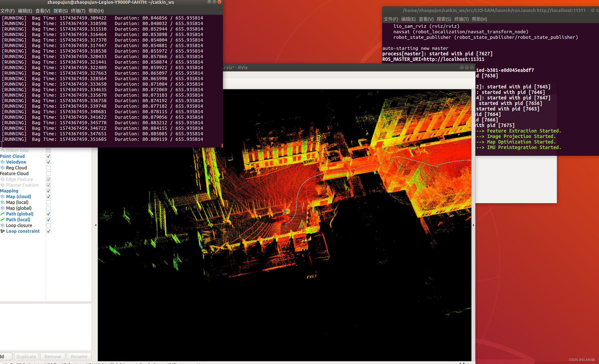Image resolution: width=599 pixels, height=364 pixels.
Task: Click the Map (global) point cloud icon
Action: [x=3, y=208]
